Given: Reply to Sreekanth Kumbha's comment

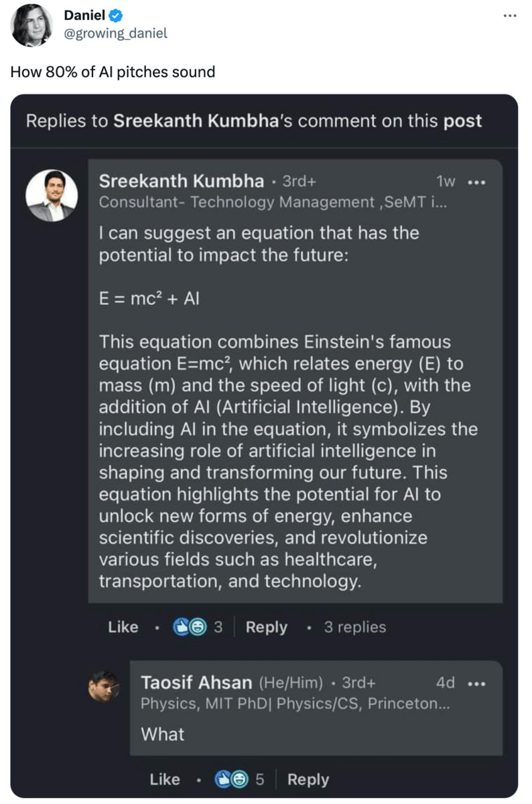Looking at the screenshot, I should [266, 627].
